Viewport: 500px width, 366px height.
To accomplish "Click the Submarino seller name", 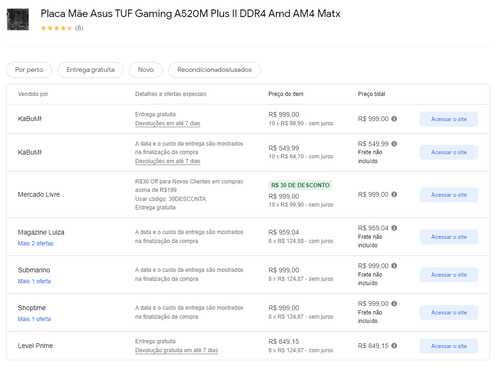I will 34,270.
